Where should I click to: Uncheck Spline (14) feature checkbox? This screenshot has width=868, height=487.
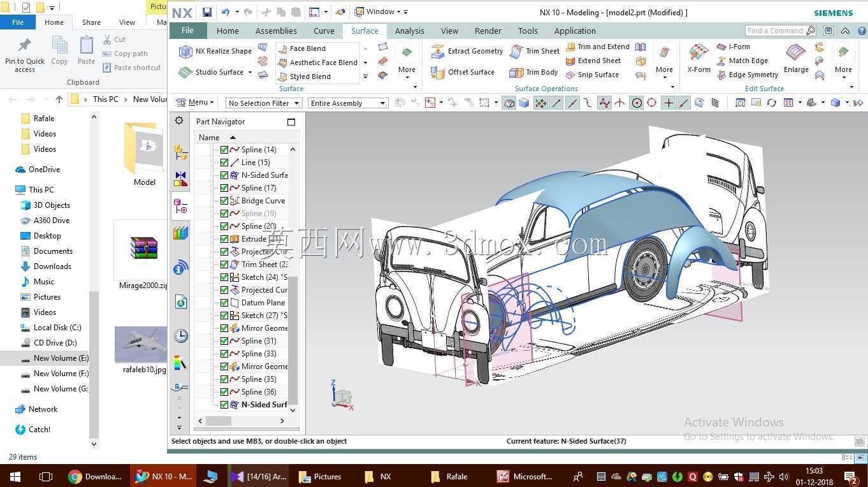[224, 150]
